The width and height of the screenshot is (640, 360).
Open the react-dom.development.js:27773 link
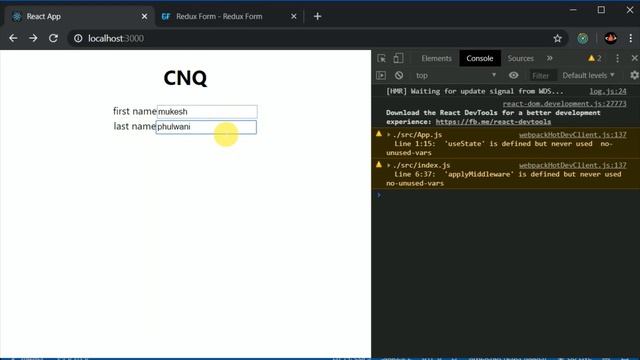564,104
